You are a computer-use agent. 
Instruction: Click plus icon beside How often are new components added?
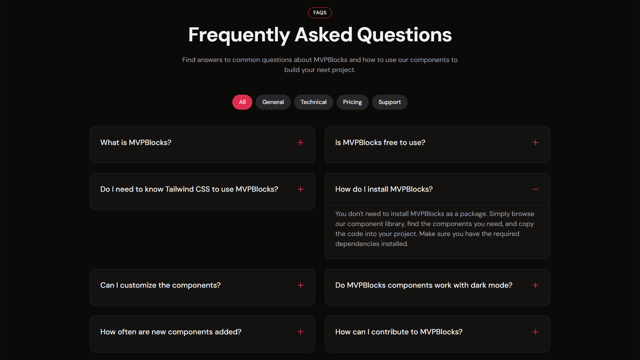[300, 332]
